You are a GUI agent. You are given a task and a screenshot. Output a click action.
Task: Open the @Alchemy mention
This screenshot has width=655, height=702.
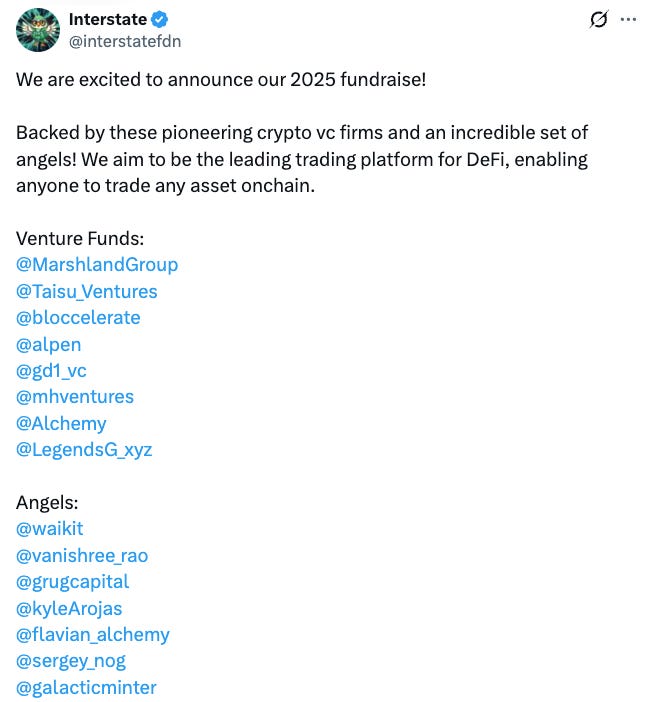[x=61, y=424]
